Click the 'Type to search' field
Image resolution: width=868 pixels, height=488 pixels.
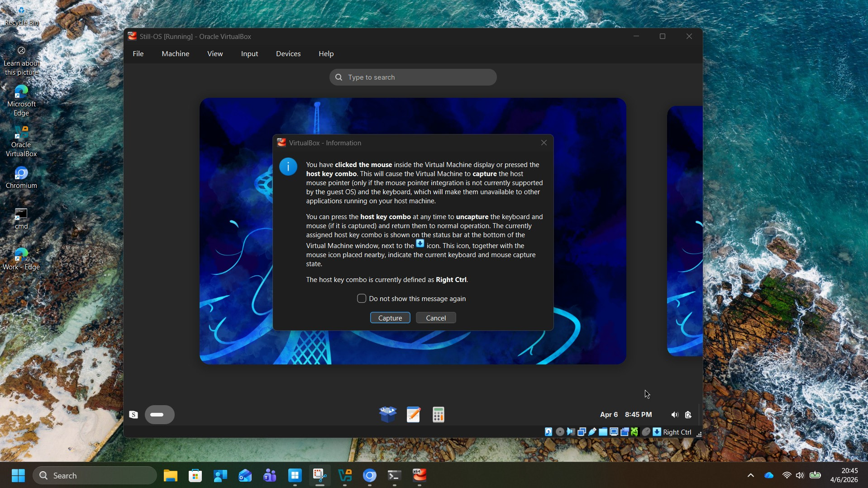[x=413, y=77]
